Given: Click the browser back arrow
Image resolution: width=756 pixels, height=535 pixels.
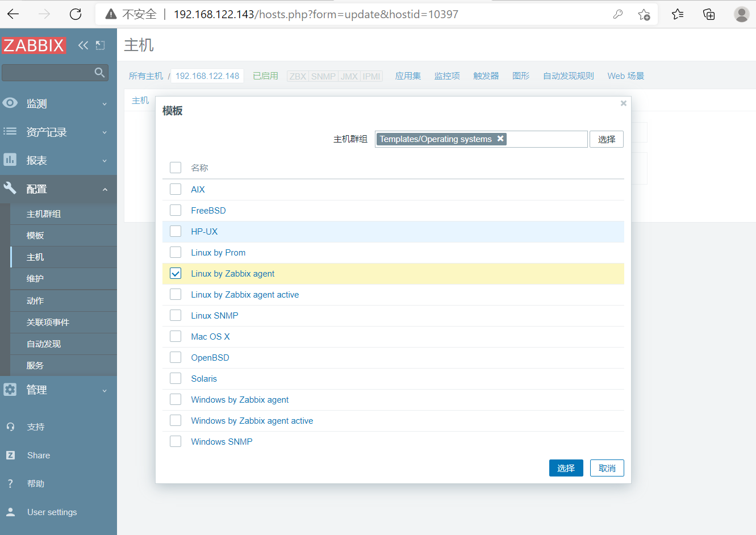Looking at the screenshot, I should pyautogui.click(x=13, y=14).
